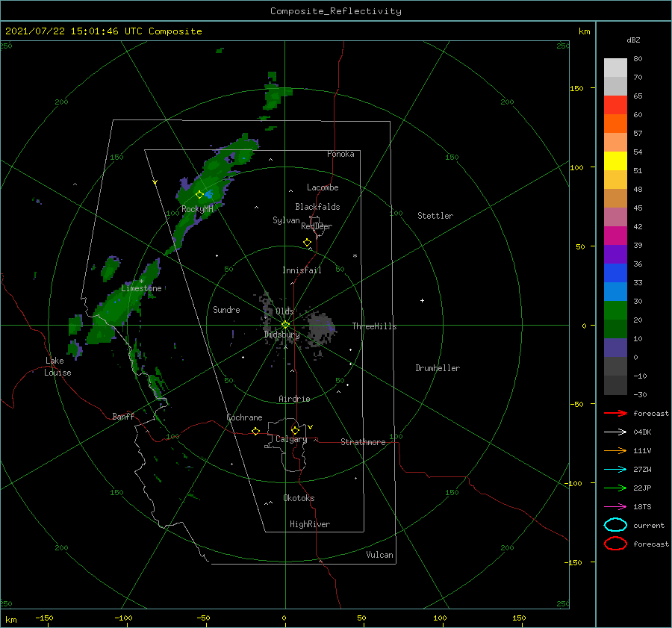Click the 70 dBZ light gray swatch
This screenshot has height=628, width=672.
615,68
